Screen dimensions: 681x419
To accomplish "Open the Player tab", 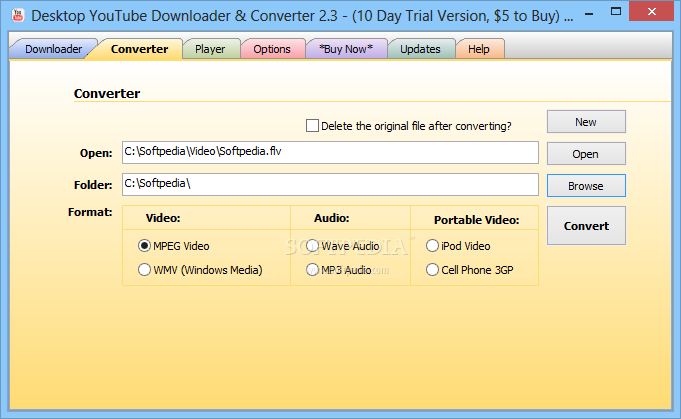I will (210, 49).
